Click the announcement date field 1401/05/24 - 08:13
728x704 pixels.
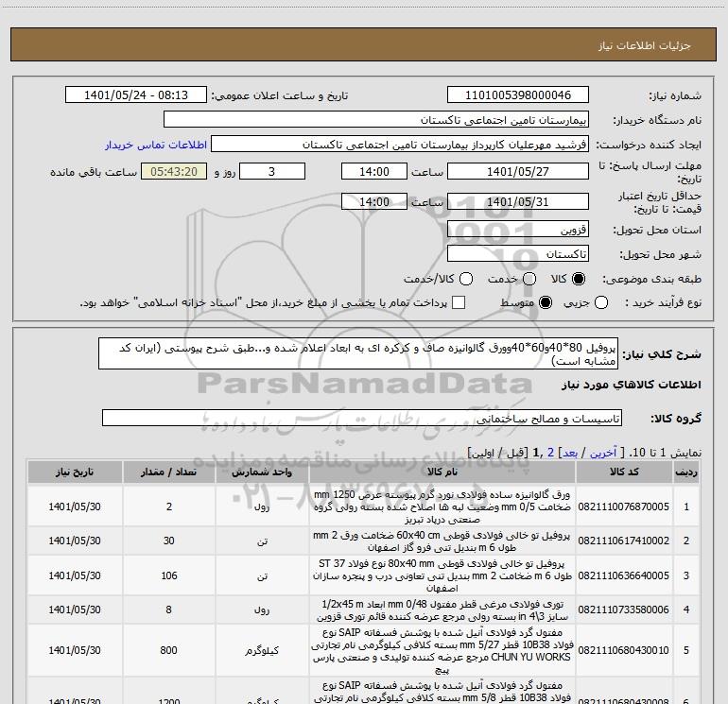(136, 95)
